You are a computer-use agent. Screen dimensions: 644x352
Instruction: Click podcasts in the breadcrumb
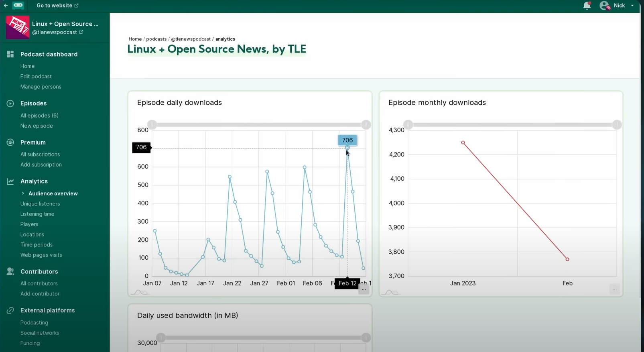pyautogui.click(x=156, y=39)
